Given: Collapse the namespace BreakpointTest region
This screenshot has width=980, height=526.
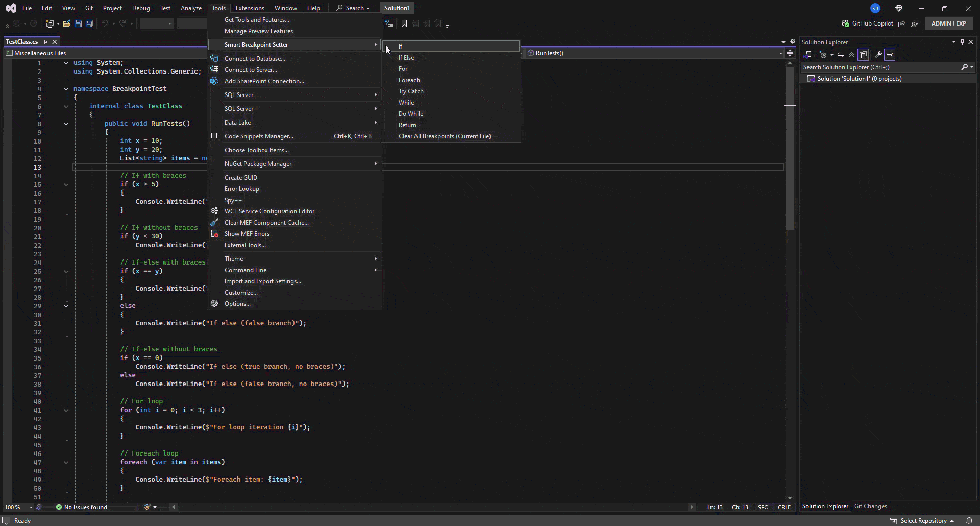Looking at the screenshot, I should (x=66, y=89).
